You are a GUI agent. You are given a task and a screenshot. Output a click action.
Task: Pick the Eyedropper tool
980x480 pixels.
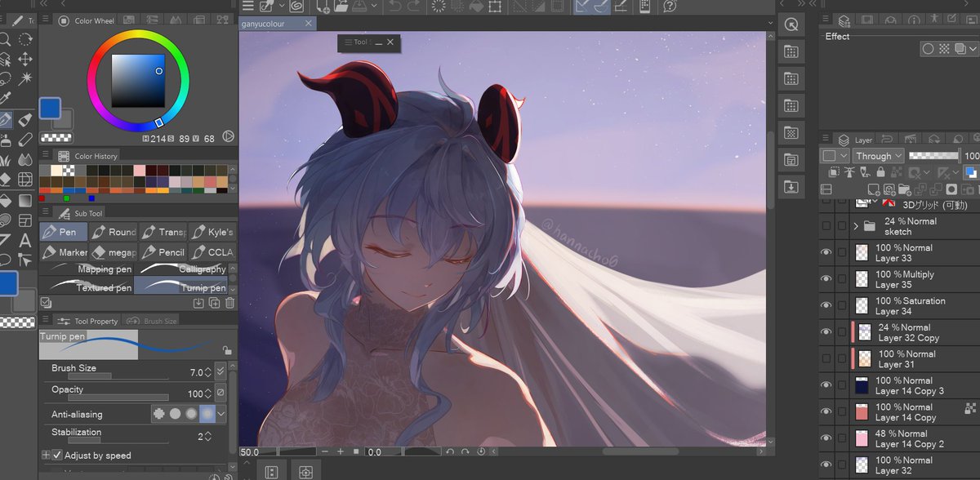tap(5, 99)
